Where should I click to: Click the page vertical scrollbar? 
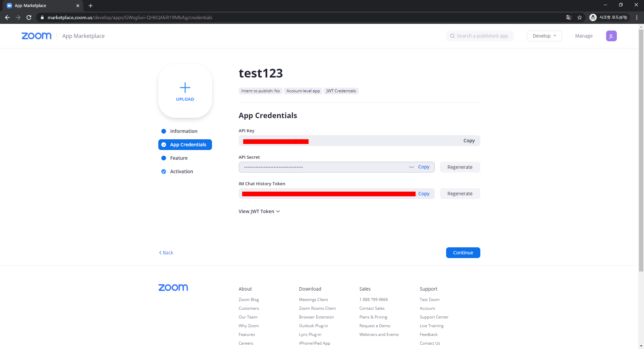[x=641, y=150]
